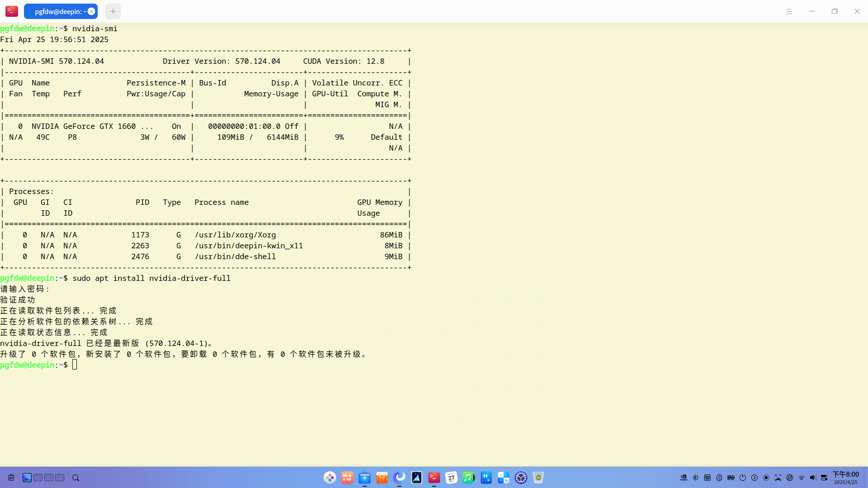Image resolution: width=868 pixels, height=488 pixels.
Task: Open the orange App Store dock icon
Action: pos(382,478)
